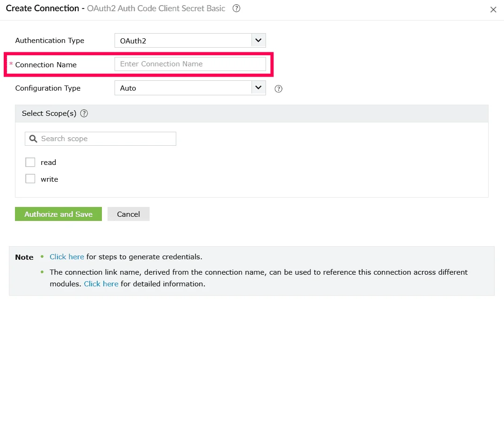
Task: Click the Note heading text
Action: (x=24, y=257)
